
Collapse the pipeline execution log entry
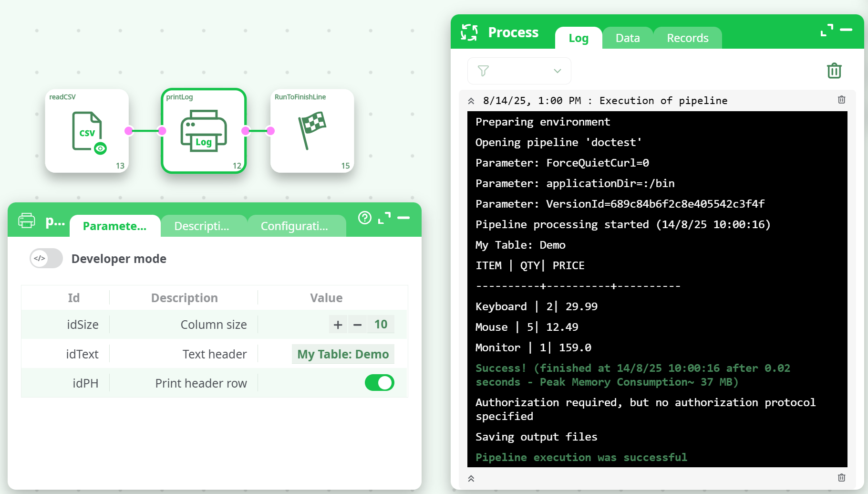[471, 101]
